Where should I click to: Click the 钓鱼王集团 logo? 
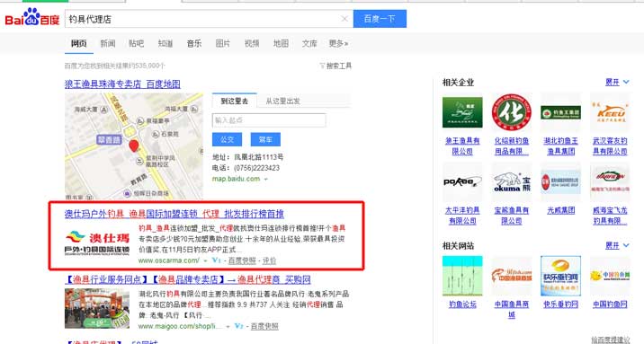560,112
